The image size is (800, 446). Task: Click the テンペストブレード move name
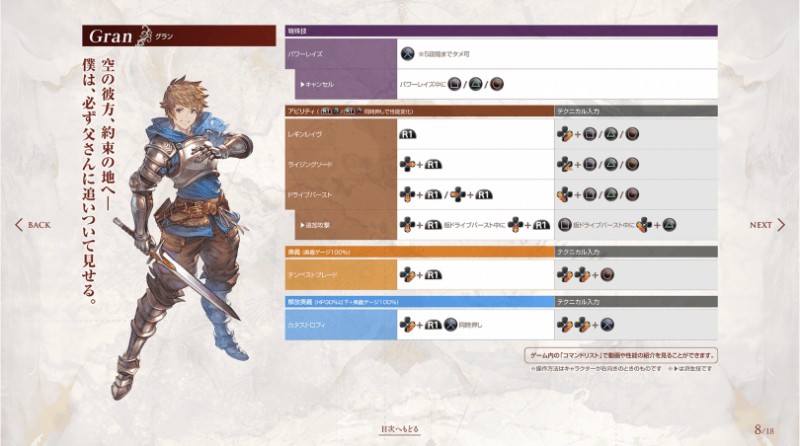313,275
